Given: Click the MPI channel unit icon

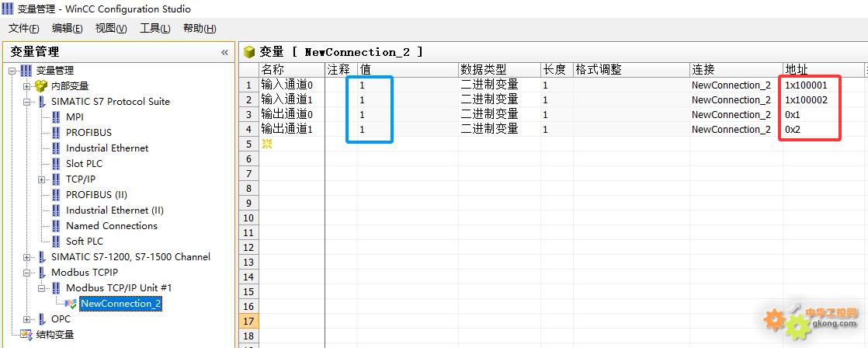Looking at the screenshot, I should click(56, 117).
